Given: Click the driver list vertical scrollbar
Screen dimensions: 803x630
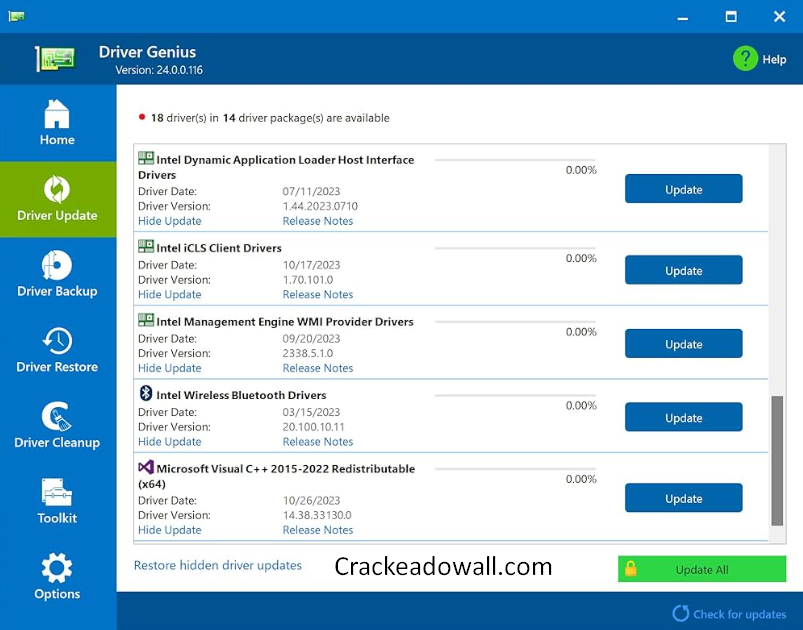Looking at the screenshot, I should (x=777, y=460).
